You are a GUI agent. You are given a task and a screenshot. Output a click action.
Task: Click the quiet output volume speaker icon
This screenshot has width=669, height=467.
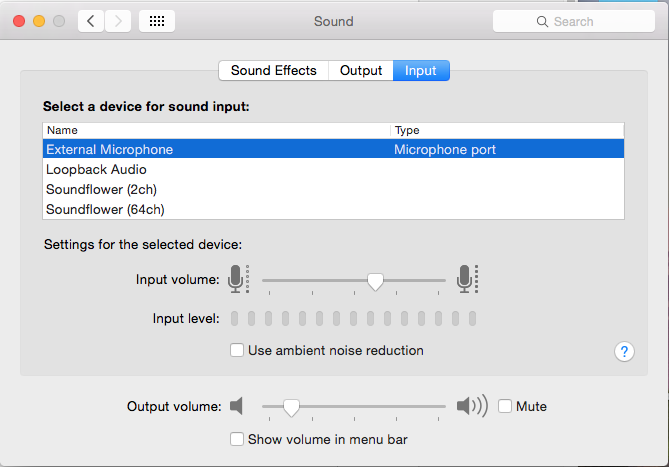point(236,406)
